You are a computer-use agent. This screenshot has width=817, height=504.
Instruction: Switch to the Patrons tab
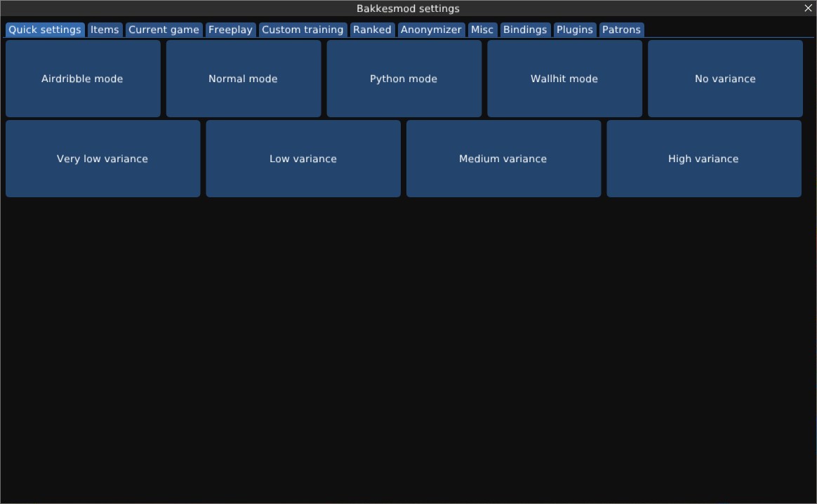click(x=621, y=29)
